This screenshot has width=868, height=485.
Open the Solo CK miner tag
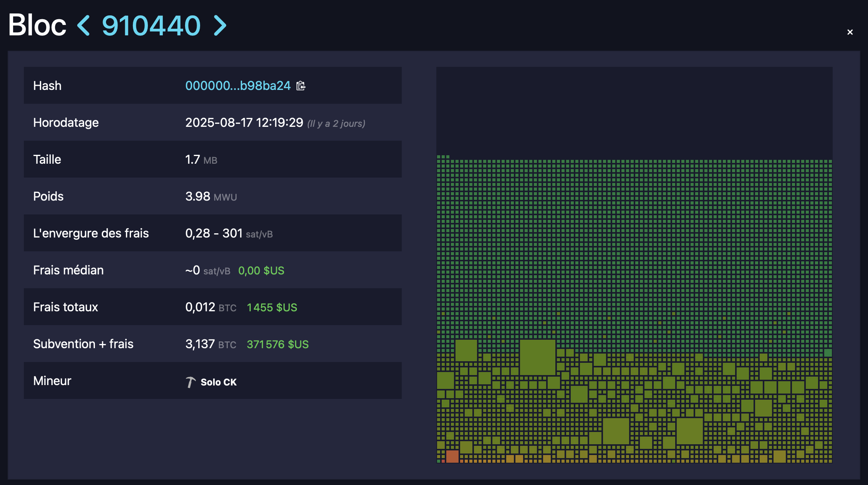(218, 382)
